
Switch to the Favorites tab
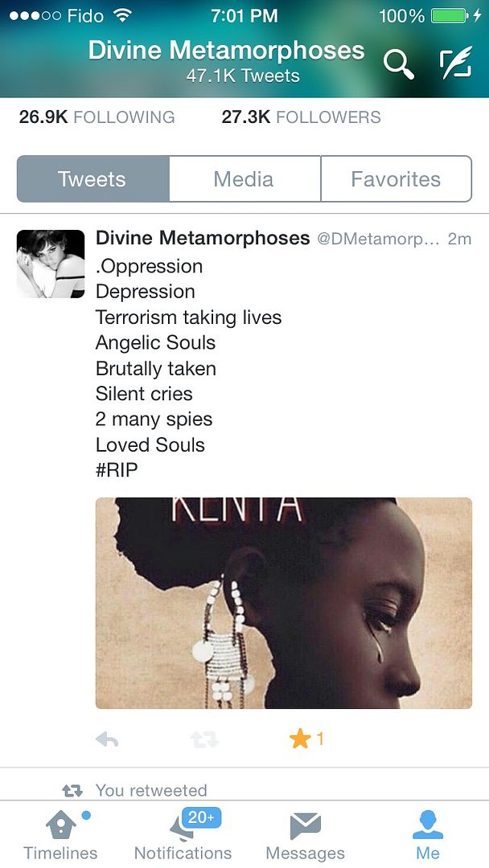tap(396, 178)
